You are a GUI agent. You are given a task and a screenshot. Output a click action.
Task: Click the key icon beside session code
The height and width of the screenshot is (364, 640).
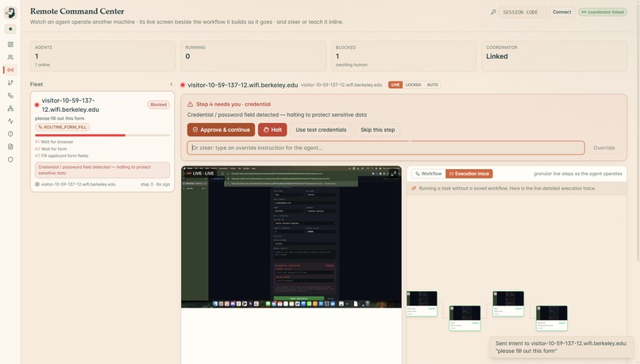(493, 12)
